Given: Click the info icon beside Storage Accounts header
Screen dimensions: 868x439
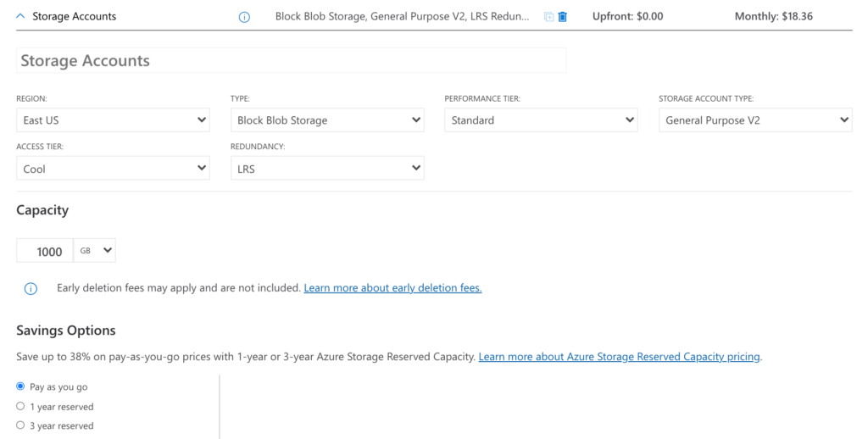Looking at the screenshot, I should (x=244, y=17).
